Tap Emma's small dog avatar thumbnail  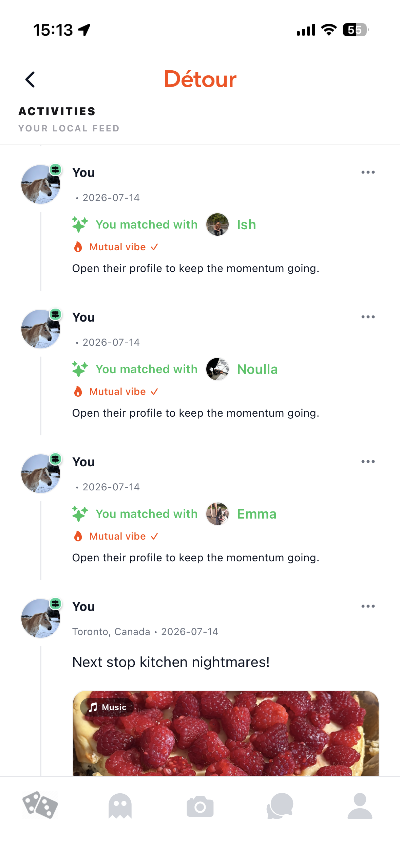[x=217, y=514]
